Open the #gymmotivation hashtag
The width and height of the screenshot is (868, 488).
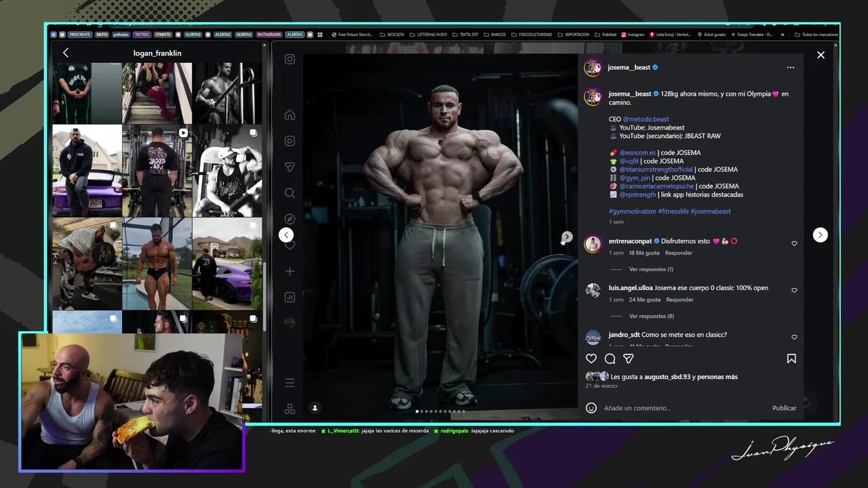(632, 211)
